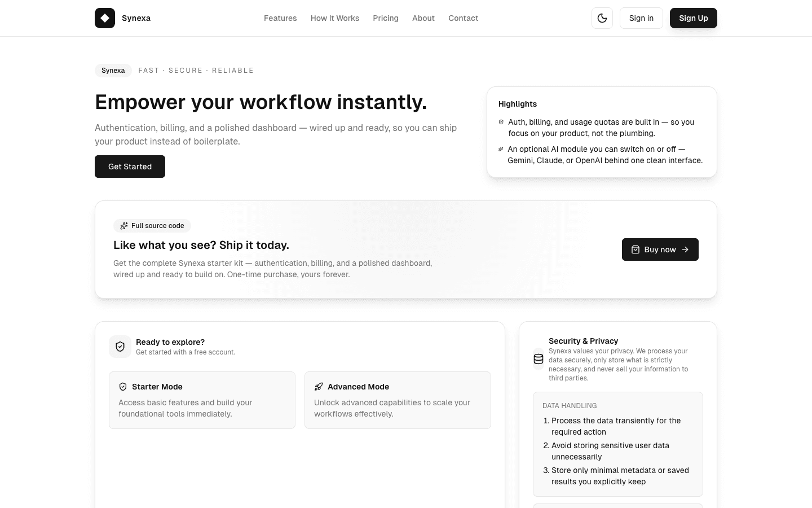Click the DATA HANDLING label

(570, 406)
